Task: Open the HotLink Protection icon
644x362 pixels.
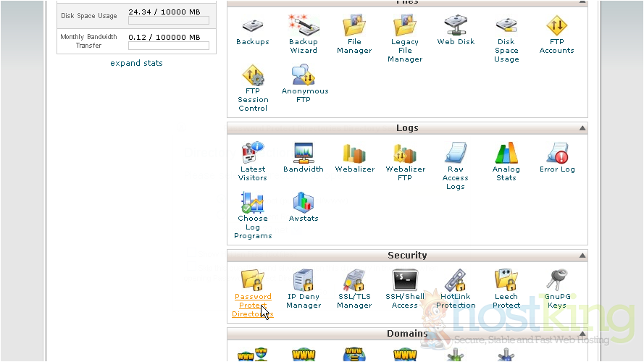Action: point(456,281)
